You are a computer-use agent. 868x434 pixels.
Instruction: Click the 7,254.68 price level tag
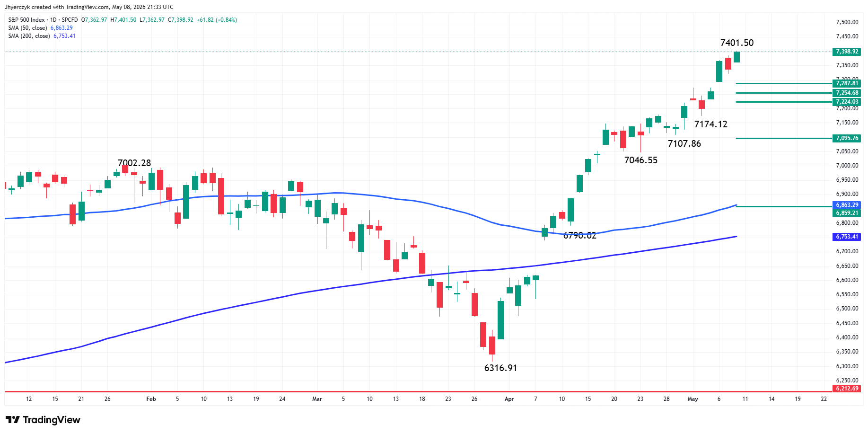point(847,93)
